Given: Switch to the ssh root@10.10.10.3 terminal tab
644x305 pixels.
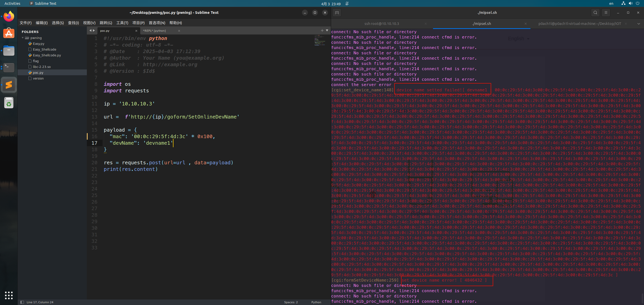Looking at the screenshot, I should tap(381, 24).
